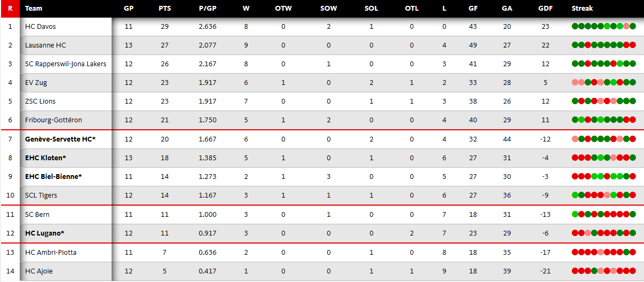Select SC Rapperswil-Jona Lakers team name

pos(66,64)
